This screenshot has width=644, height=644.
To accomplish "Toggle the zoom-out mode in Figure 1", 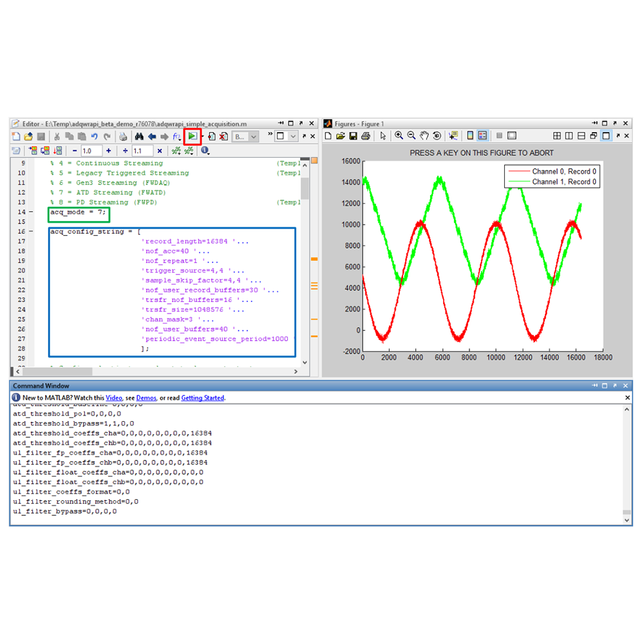I will [x=410, y=135].
